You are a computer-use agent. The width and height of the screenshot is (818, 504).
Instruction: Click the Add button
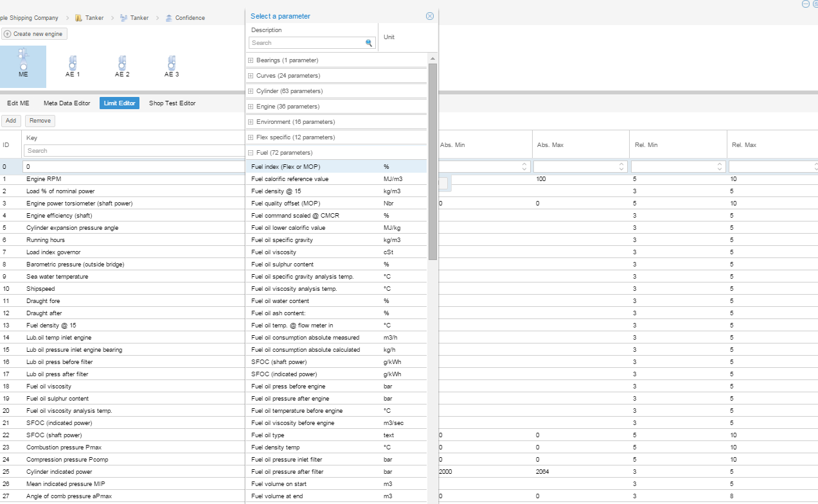[x=11, y=121]
